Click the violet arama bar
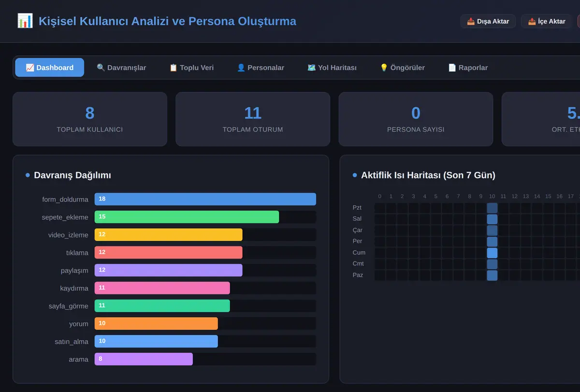 coord(144,359)
